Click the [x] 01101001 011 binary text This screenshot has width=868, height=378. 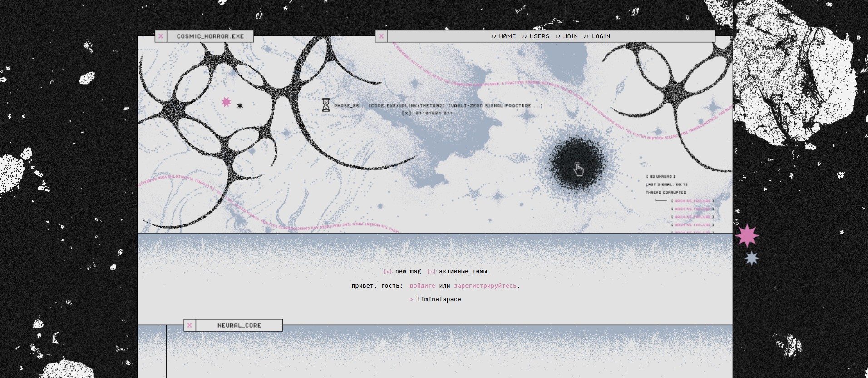click(x=427, y=113)
